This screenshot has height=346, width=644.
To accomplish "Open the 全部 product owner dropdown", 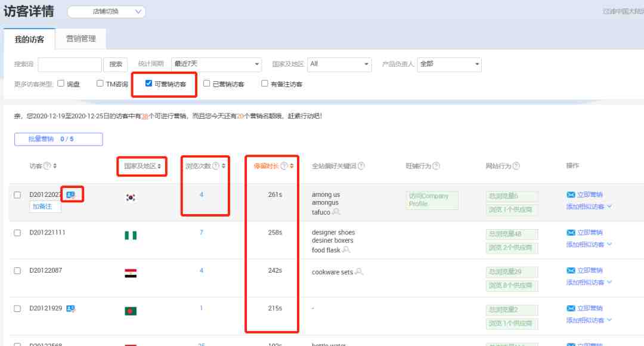I will click(x=449, y=64).
